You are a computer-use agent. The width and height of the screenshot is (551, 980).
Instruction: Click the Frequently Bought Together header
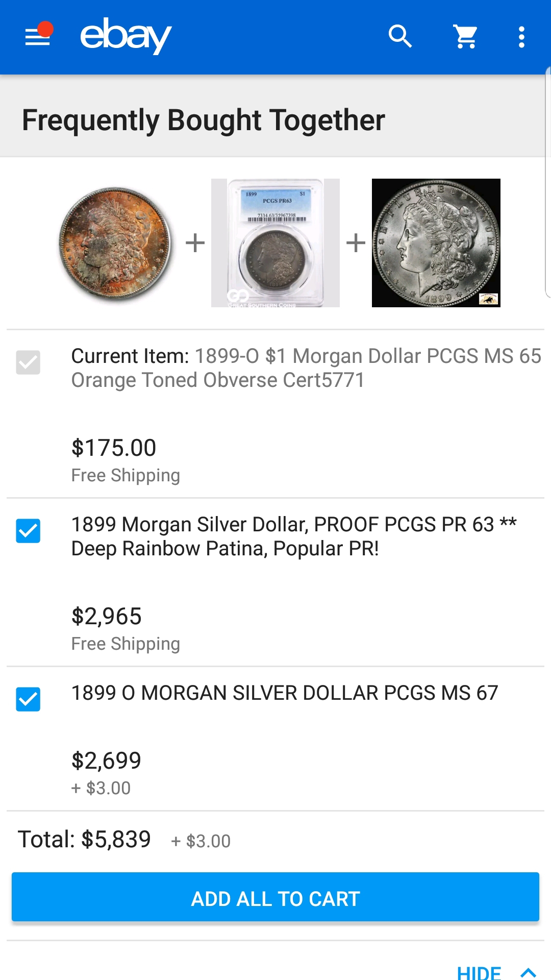(203, 120)
